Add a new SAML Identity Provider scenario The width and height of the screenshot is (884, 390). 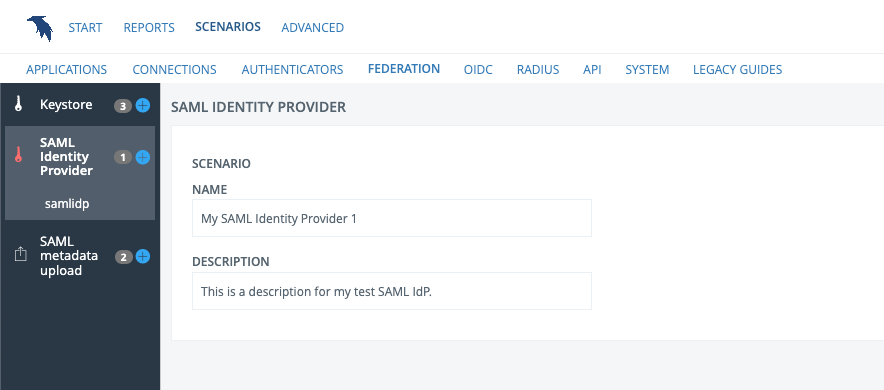pyautogui.click(x=143, y=157)
